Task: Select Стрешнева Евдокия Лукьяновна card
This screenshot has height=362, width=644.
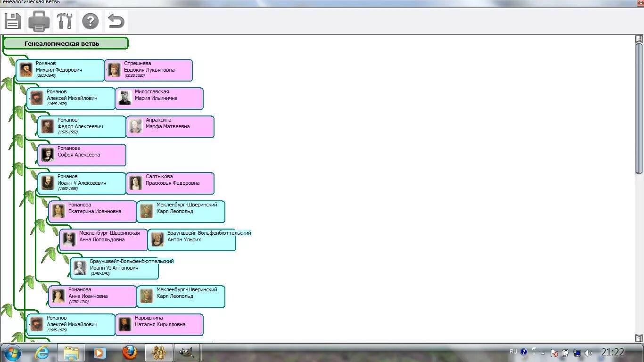Action: tap(149, 70)
